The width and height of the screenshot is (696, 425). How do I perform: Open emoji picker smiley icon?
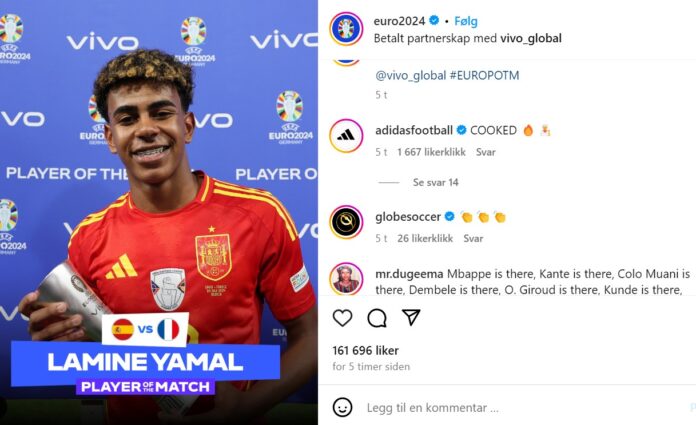(342, 407)
